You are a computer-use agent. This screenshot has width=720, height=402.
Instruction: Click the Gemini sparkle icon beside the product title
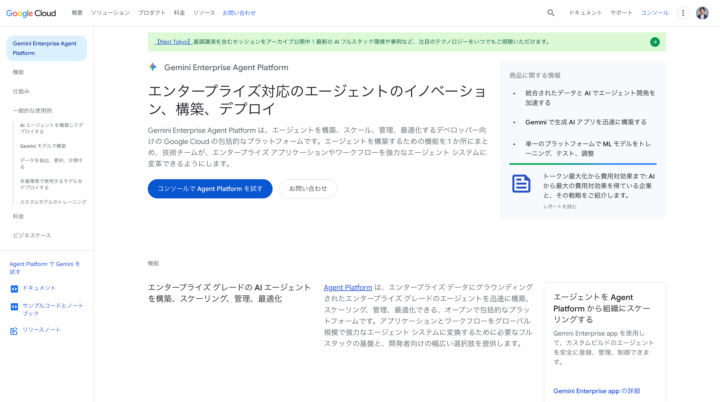point(153,67)
